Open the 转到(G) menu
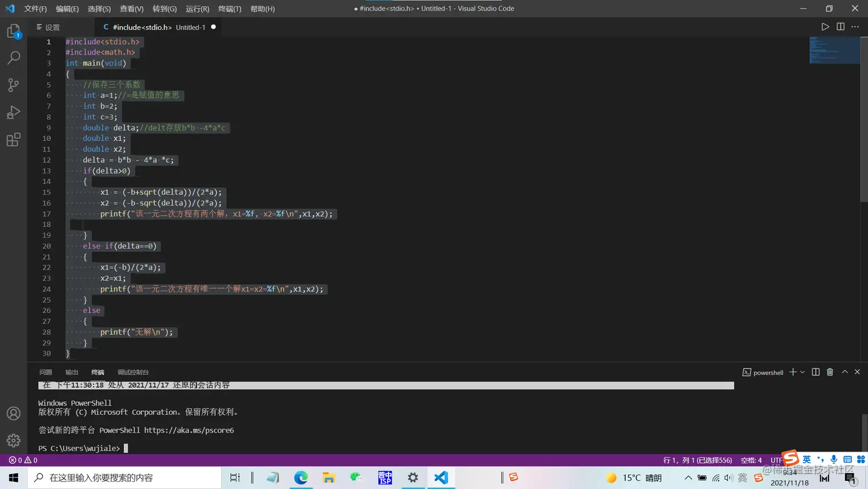868x489 pixels. (165, 9)
